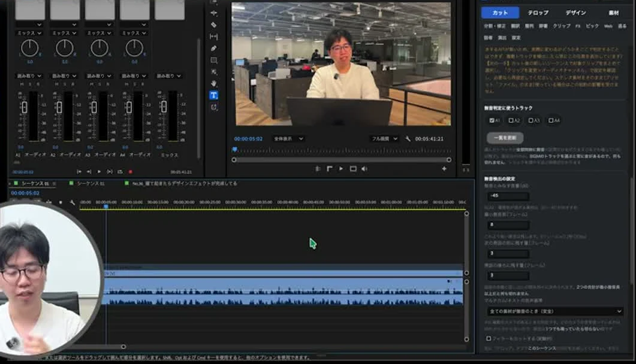Click the transport icon left of Mark In
This screenshot has height=364, width=636.
(x=318, y=168)
